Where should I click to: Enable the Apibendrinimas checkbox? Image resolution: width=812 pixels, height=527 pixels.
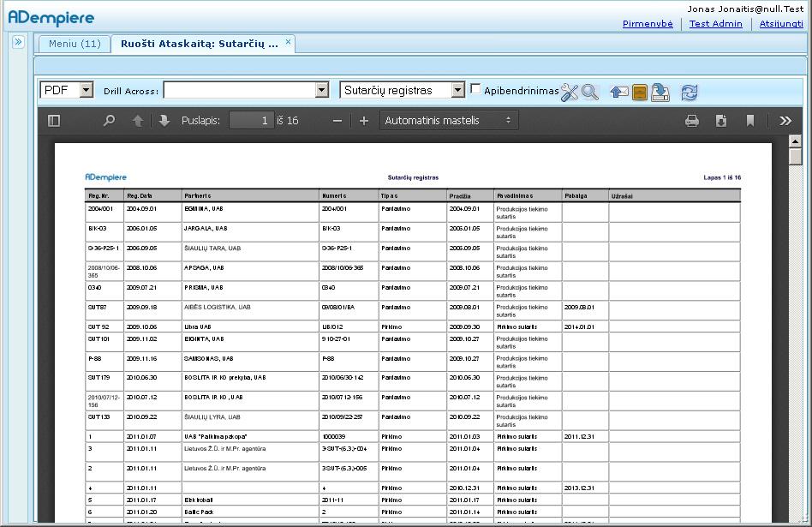pos(475,88)
